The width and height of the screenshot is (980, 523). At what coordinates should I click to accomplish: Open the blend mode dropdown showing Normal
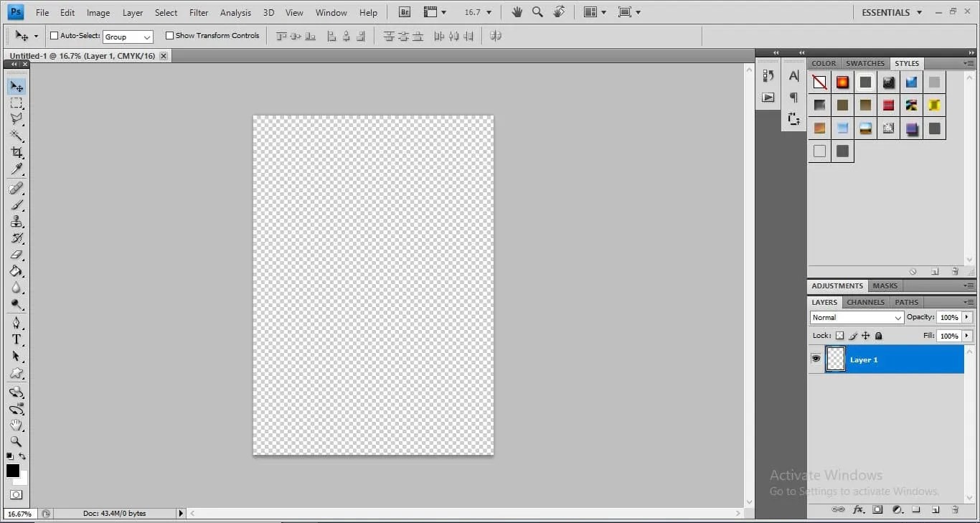tap(856, 317)
